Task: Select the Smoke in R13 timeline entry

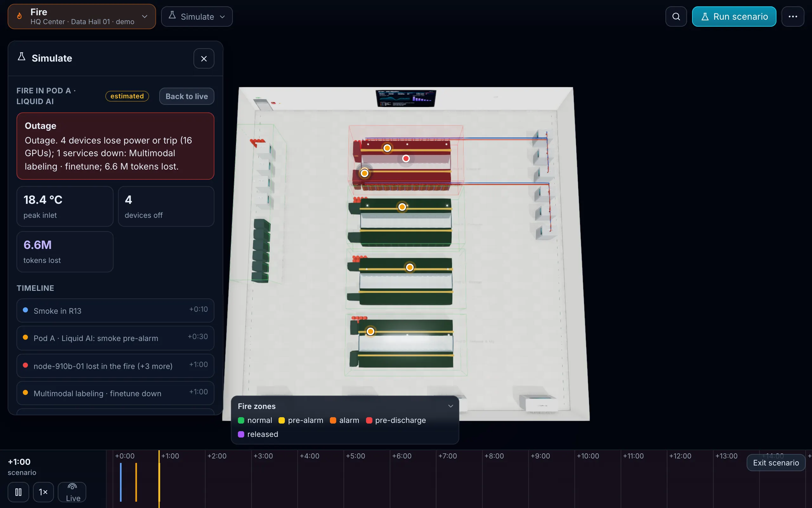Action: [x=115, y=311]
